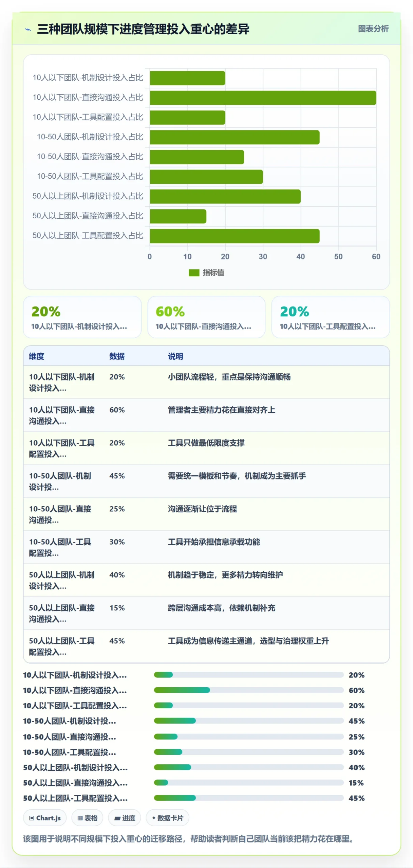
Task: Click the 25% value in the table
Action: pos(117,509)
